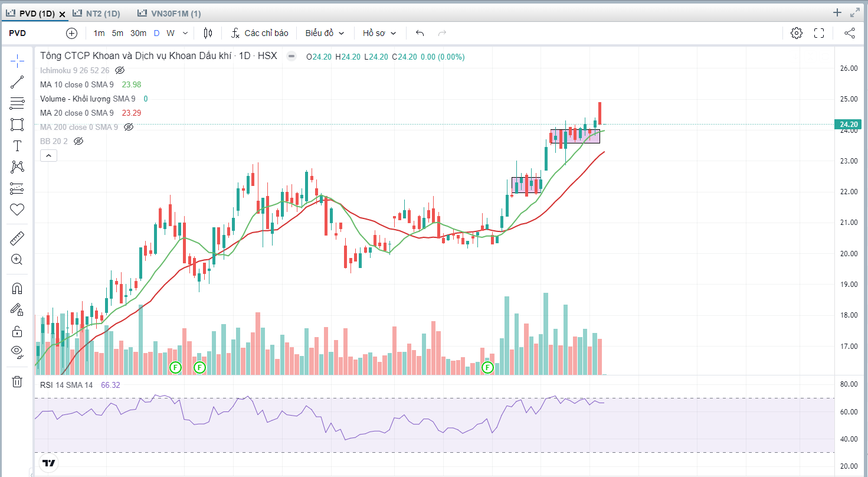Click the trash icon to remove drawings

tap(17, 381)
